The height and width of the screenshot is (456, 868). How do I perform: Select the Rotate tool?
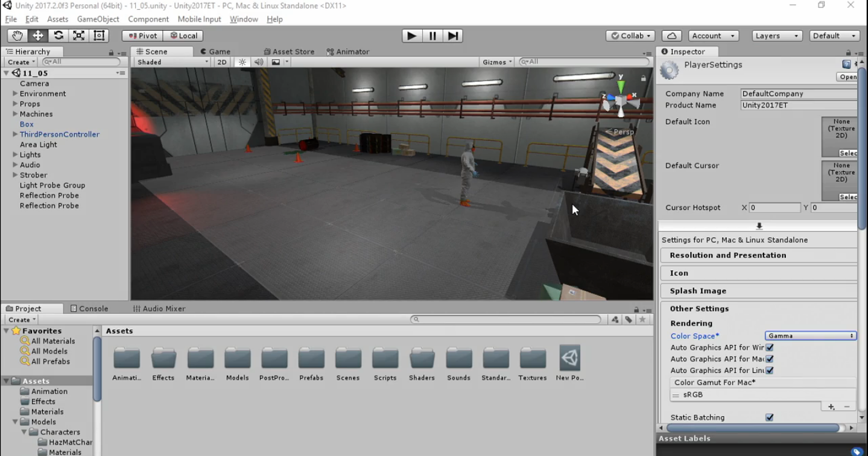coord(58,36)
